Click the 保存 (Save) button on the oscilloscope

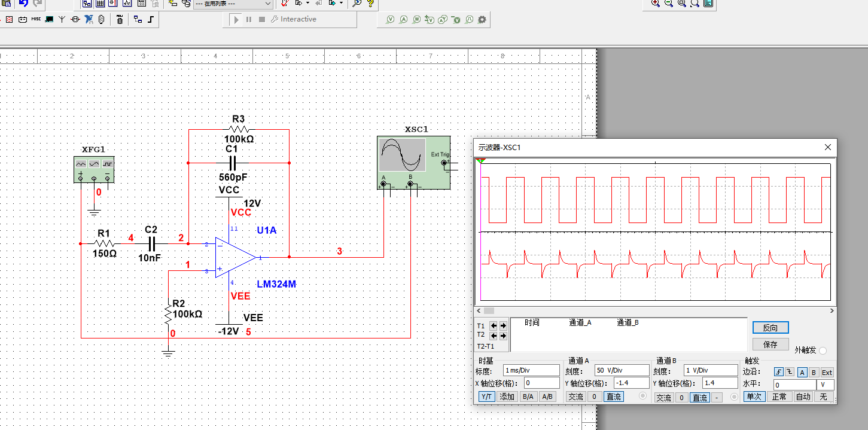770,344
